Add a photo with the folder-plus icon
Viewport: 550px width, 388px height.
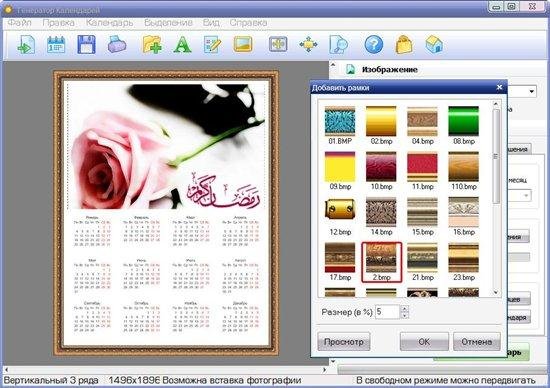(x=152, y=45)
